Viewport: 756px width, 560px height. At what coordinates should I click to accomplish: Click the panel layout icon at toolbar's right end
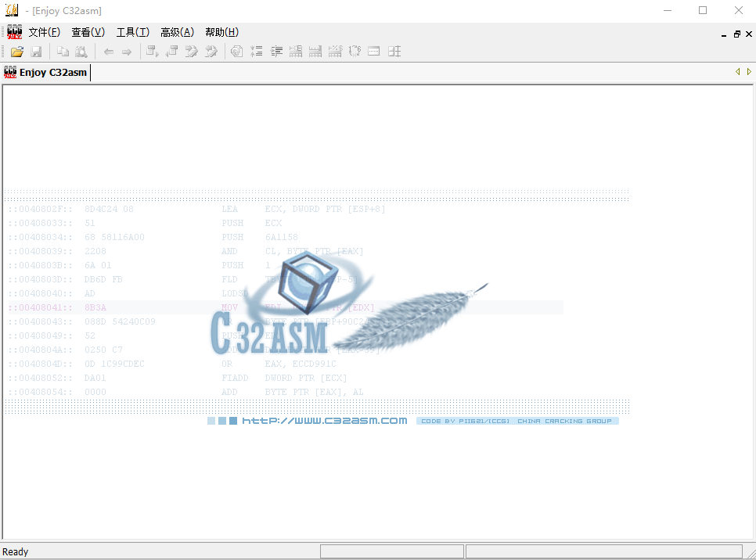click(x=393, y=51)
